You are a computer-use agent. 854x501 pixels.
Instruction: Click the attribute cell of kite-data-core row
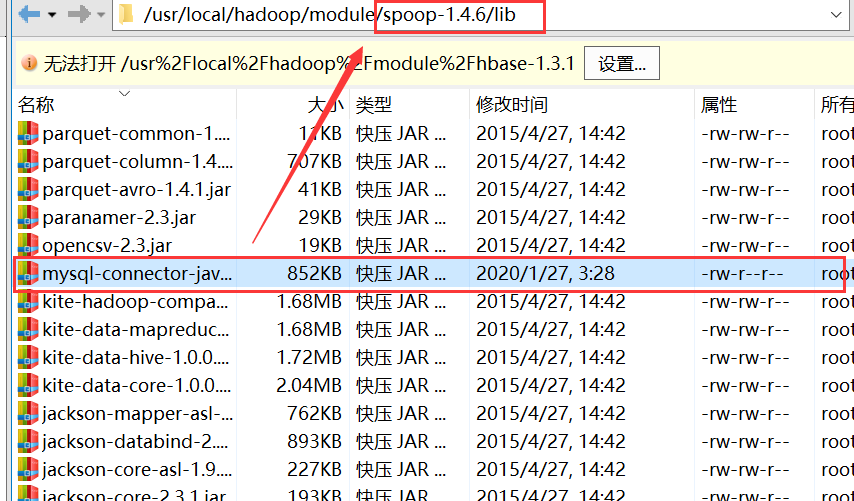(745, 386)
